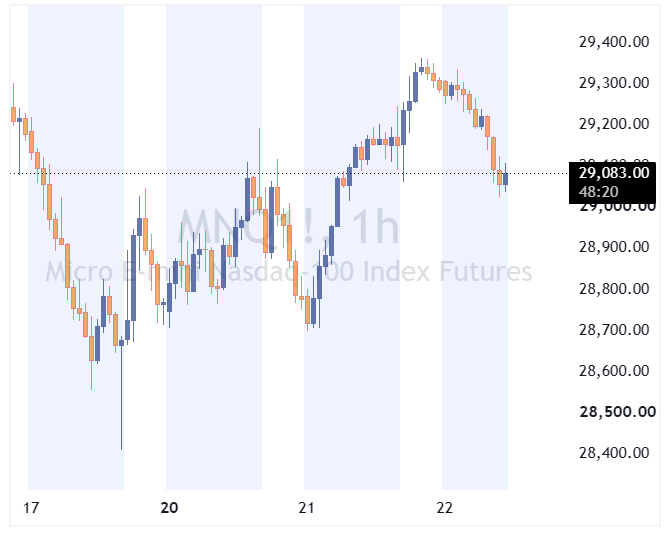Select date 21 on the time axis

[306, 508]
